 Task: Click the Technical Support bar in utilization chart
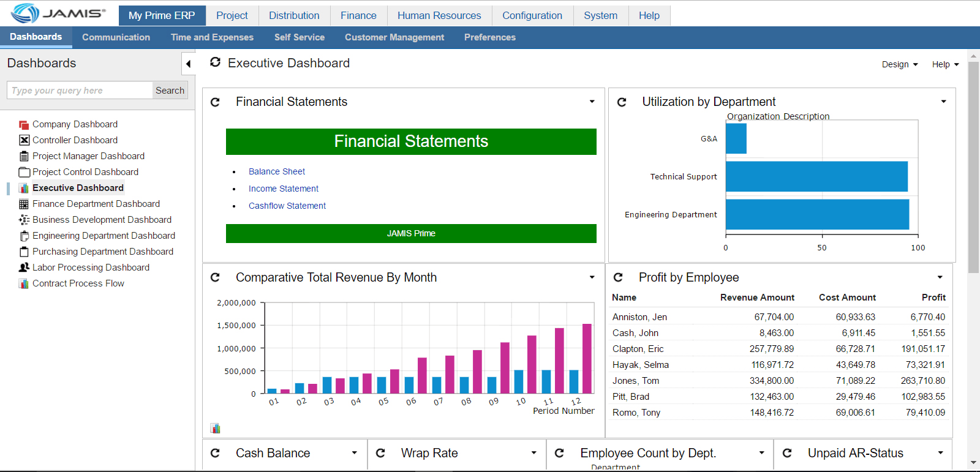[x=816, y=176]
